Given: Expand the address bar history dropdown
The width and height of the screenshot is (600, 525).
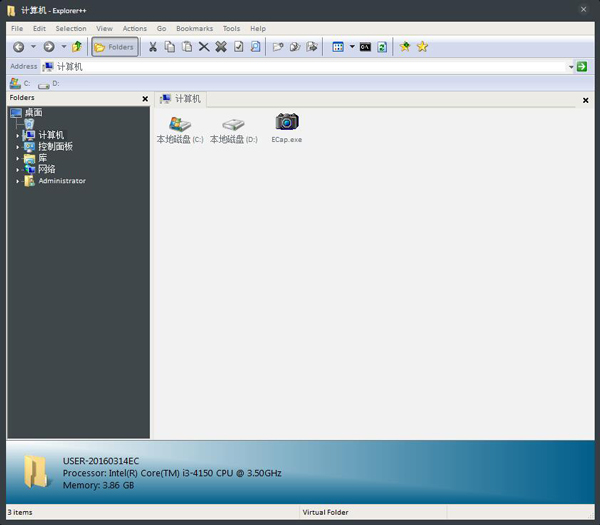Looking at the screenshot, I should [x=571, y=67].
